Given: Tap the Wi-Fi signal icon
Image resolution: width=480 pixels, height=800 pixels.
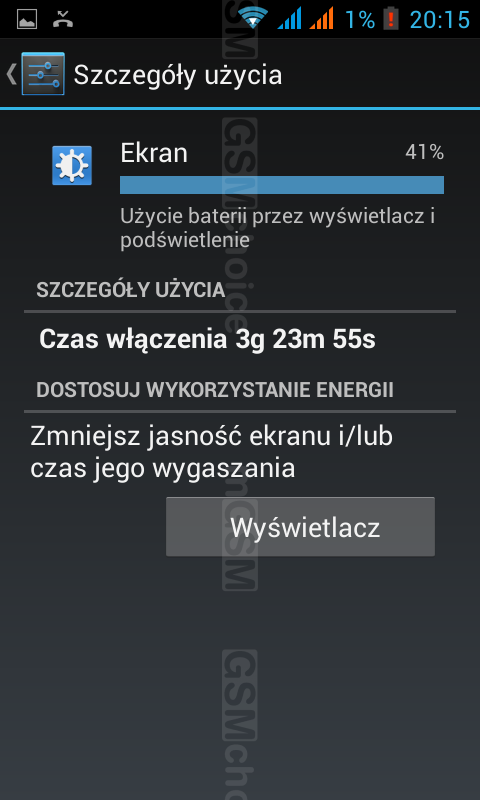Looking at the screenshot, I should pos(254,18).
